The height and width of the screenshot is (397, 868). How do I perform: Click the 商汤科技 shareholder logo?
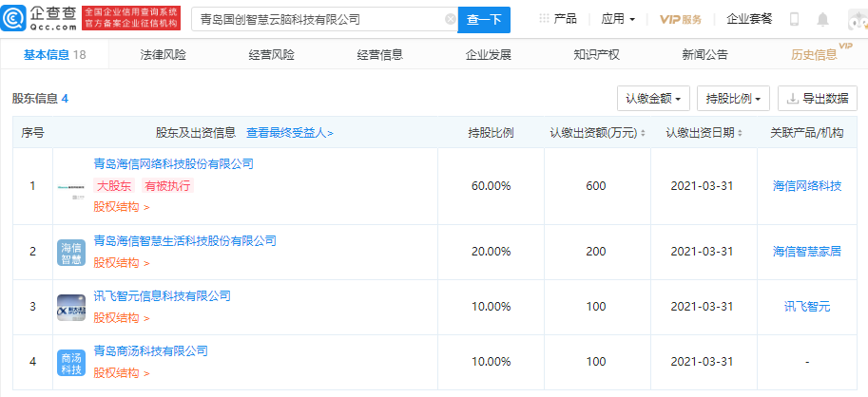(71, 363)
